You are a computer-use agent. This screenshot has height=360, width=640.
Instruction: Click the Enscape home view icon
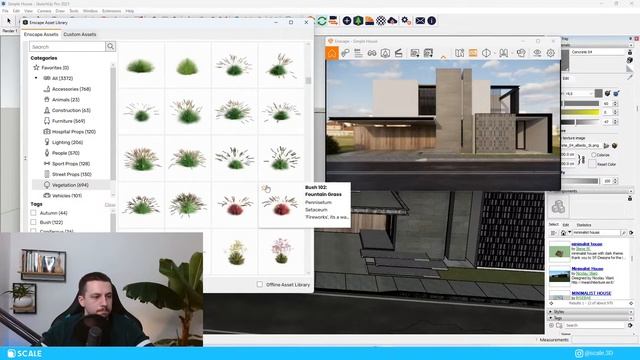tap(332, 53)
